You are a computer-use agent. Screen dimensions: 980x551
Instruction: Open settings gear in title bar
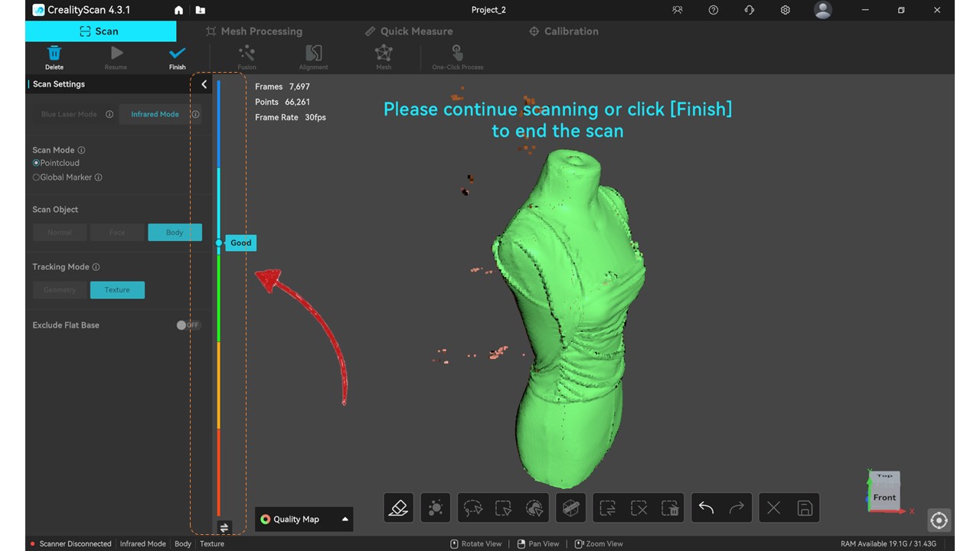pyautogui.click(x=786, y=10)
